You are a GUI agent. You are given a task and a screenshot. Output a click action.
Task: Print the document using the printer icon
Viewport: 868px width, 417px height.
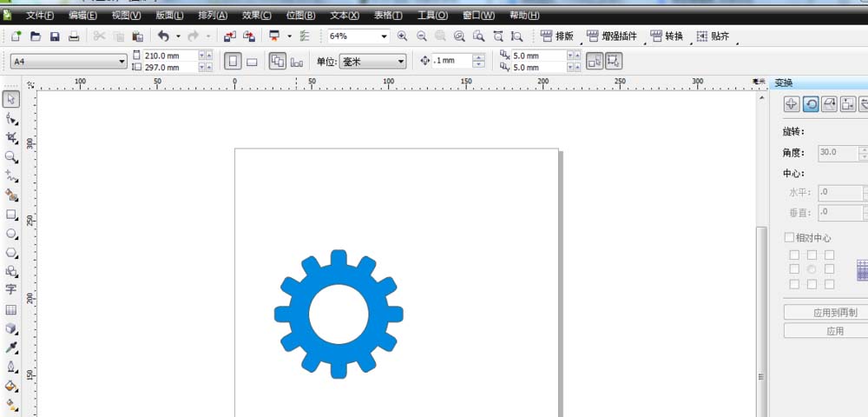74,36
